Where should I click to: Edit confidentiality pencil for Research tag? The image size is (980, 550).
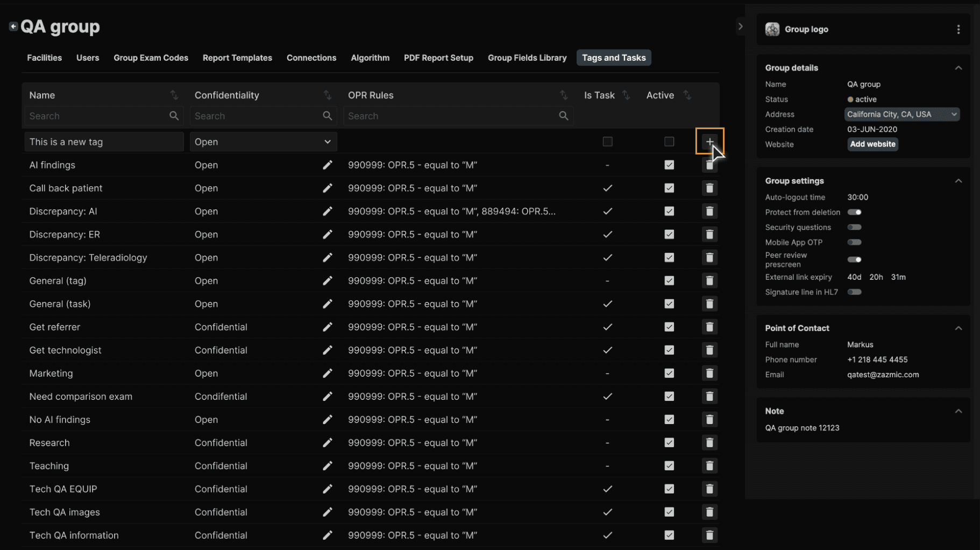(x=327, y=442)
